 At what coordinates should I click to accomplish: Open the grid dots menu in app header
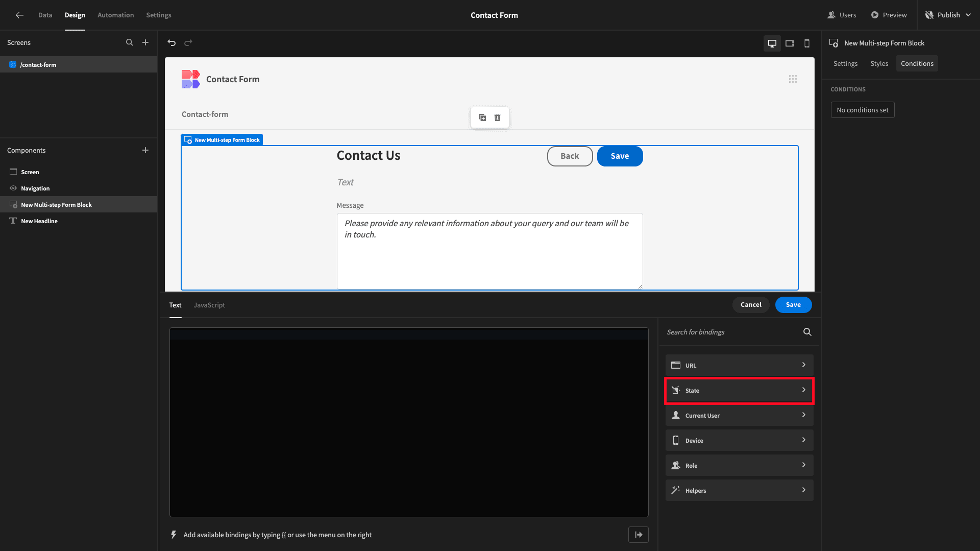pyautogui.click(x=793, y=79)
